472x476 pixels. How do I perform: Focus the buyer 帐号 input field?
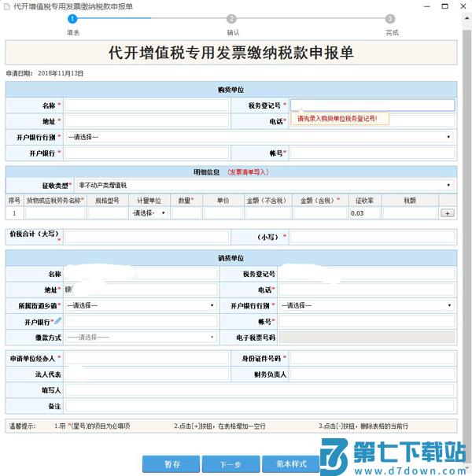pyautogui.click(x=372, y=153)
